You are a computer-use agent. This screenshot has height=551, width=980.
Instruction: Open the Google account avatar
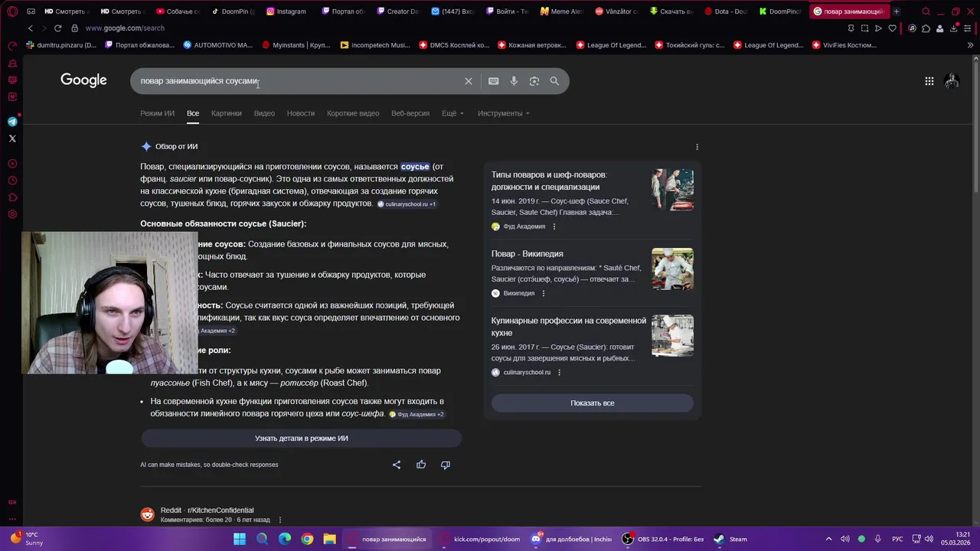pyautogui.click(x=952, y=81)
